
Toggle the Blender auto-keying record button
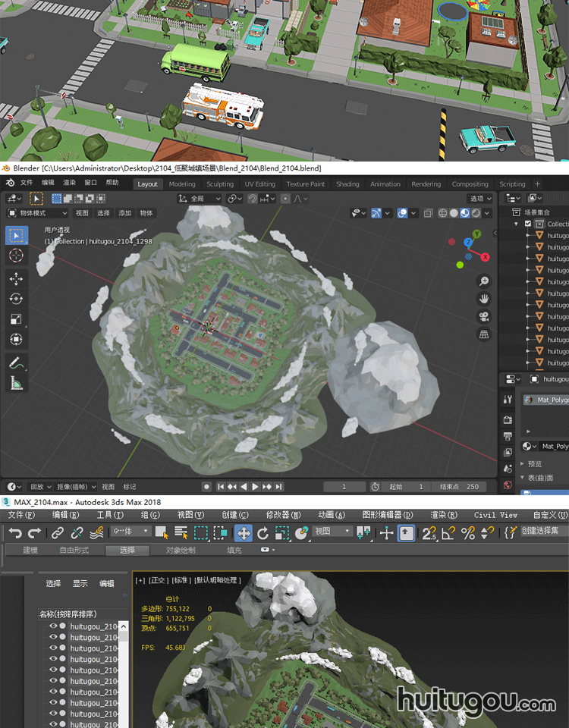point(206,487)
